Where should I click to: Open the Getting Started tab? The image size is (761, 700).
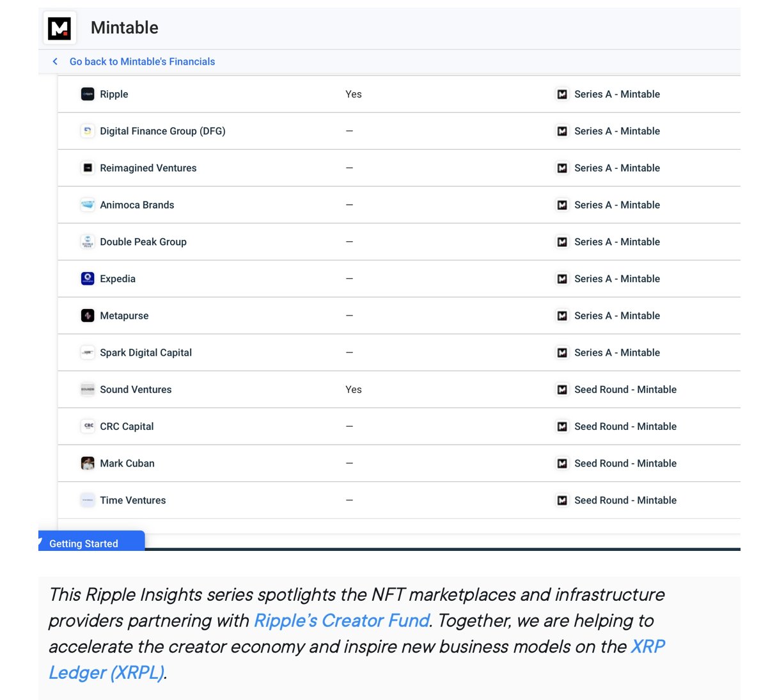pyautogui.click(x=84, y=543)
